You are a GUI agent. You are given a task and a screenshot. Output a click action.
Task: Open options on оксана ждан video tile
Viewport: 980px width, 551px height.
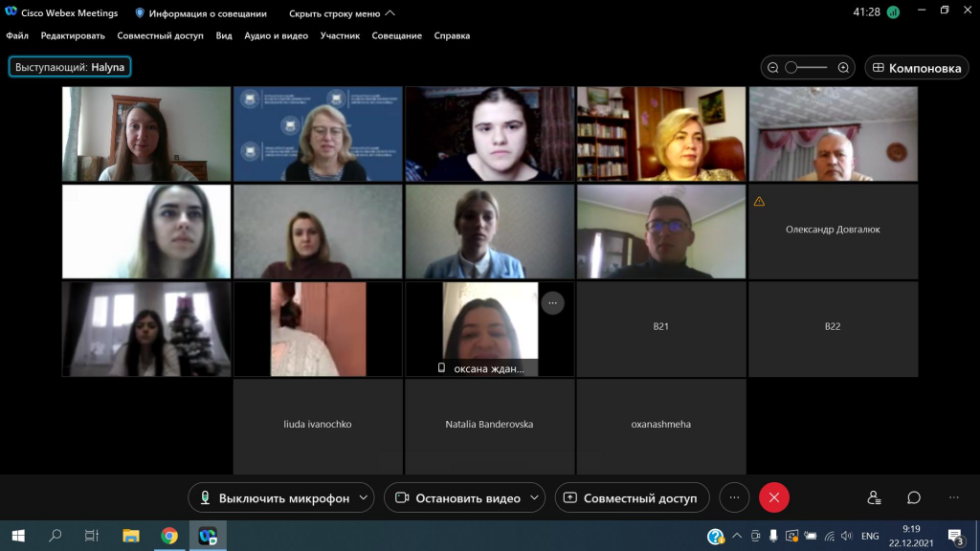coord(552,303)
